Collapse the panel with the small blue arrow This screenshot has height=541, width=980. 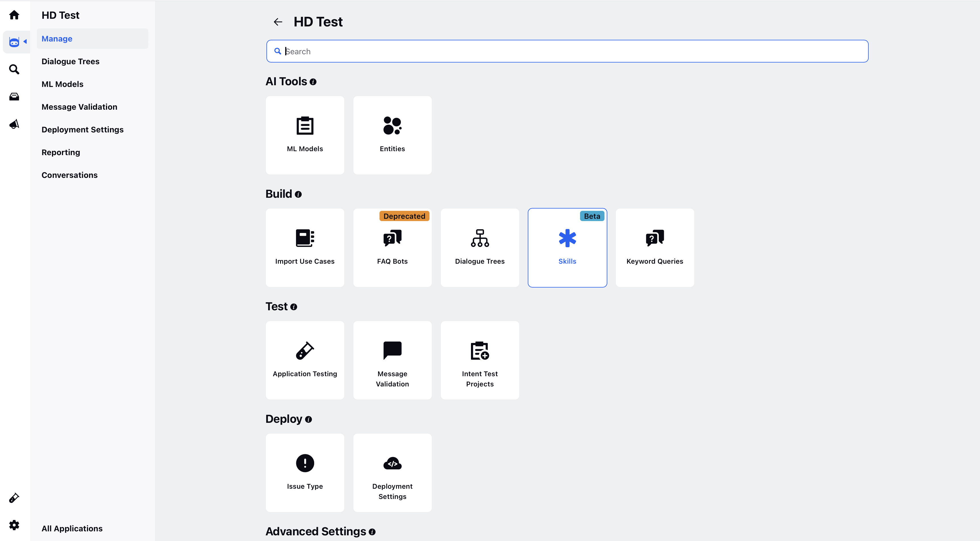(25, 41)
